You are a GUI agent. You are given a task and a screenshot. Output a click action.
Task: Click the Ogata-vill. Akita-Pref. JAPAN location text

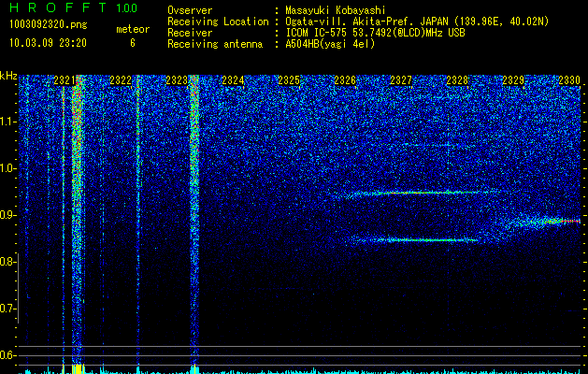click(x=417, y=22)
